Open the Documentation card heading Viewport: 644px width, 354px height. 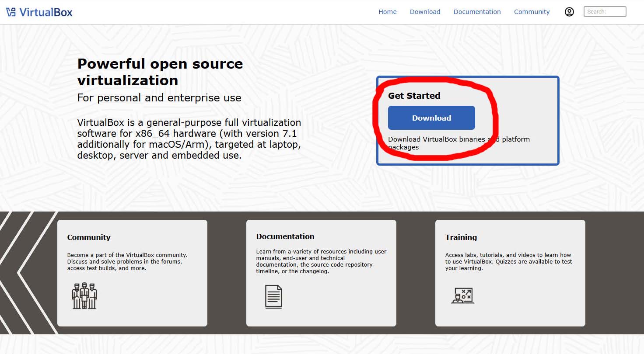point(285,236)
